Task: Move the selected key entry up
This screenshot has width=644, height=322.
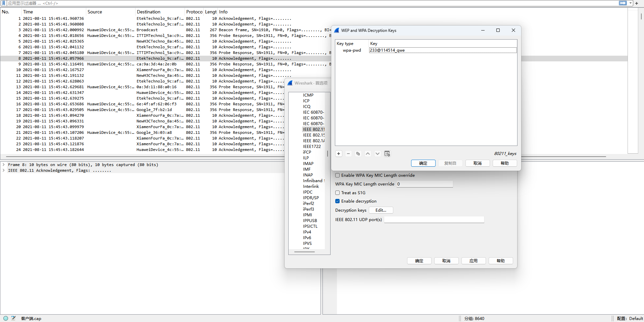Action: [368, 154]
